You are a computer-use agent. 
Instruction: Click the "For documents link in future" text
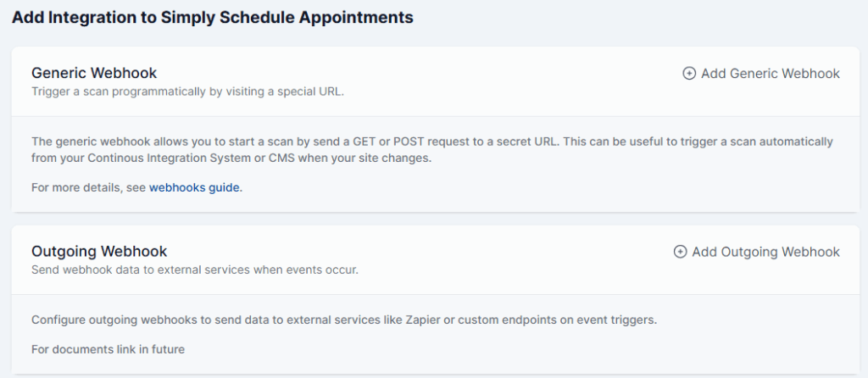coord(108,348)
